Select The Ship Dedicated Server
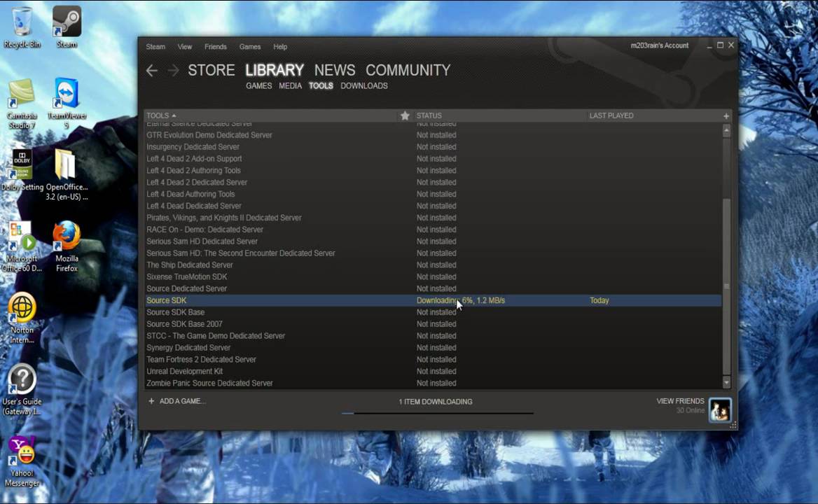The height and width of the screenshot is (504, 818). [433, 265]
